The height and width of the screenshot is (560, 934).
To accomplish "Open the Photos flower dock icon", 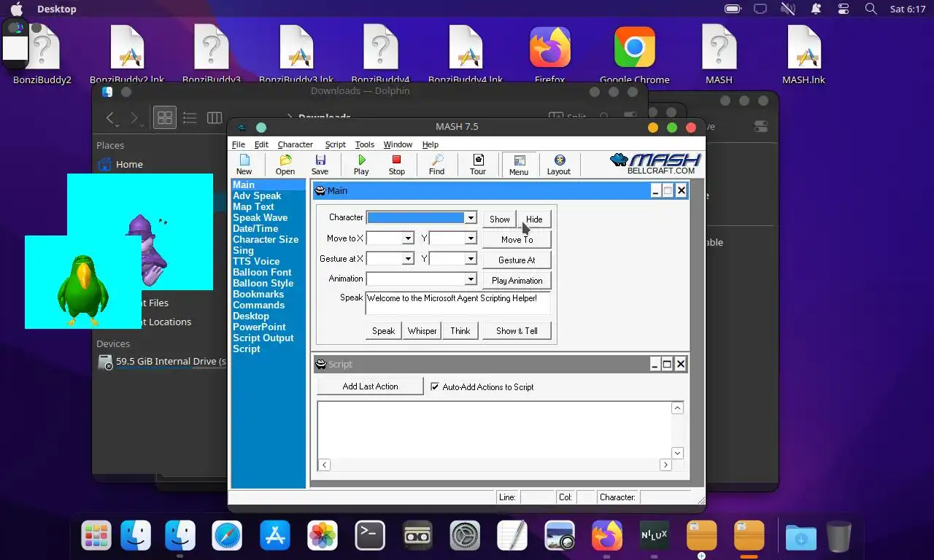I will tap(323, 536).
